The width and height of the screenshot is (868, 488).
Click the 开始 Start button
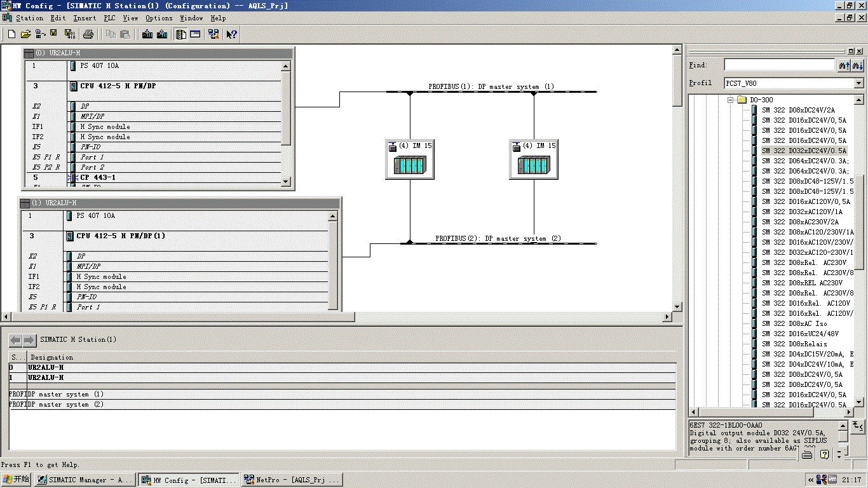(16, 480)
